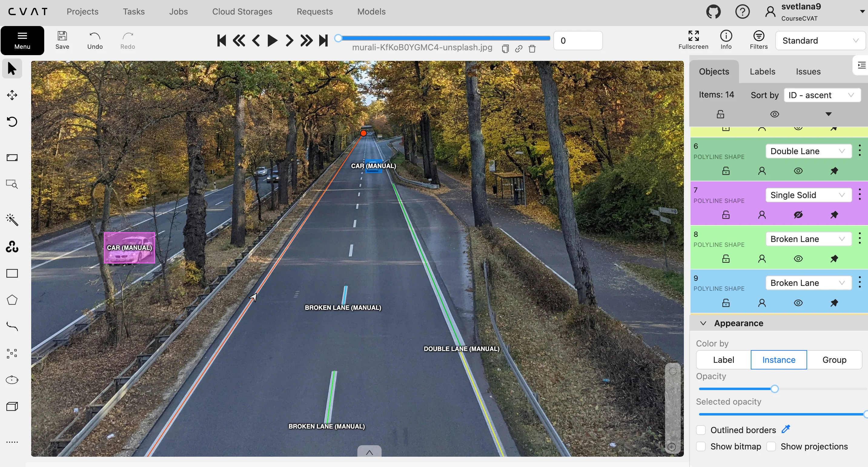Click the Opacity slider handle
The height and width of the screenshot is (467, 868).
775,389
